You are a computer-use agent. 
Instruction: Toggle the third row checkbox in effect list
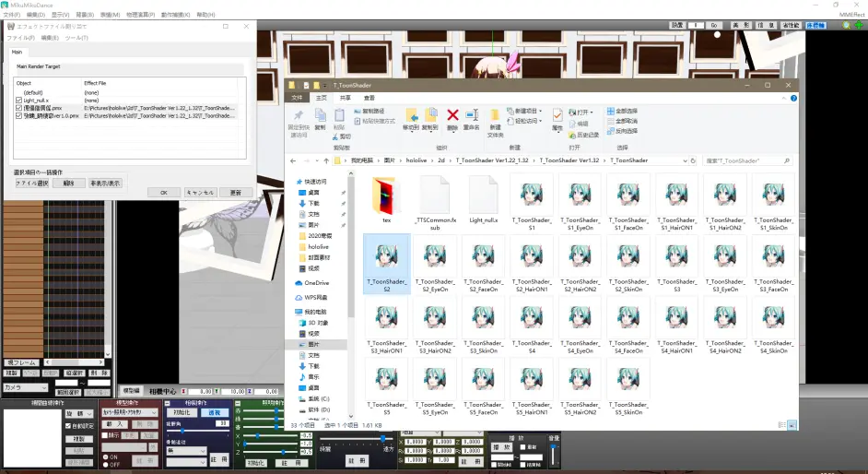point(18,108)
